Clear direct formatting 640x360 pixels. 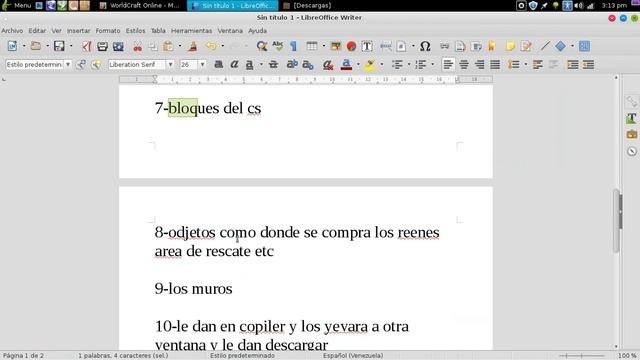pyautogui.click(x=328, y=64)
